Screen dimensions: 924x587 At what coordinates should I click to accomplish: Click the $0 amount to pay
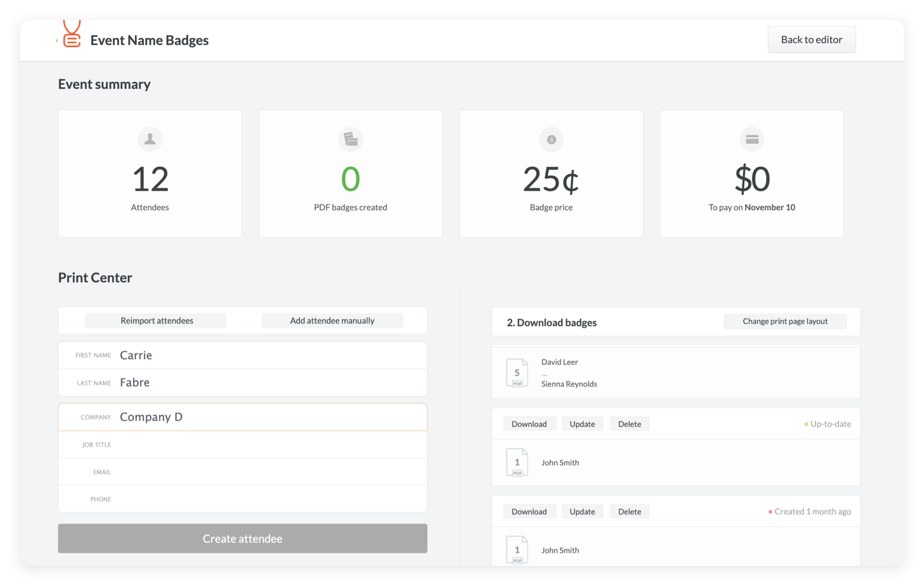[x=752, y=179]
